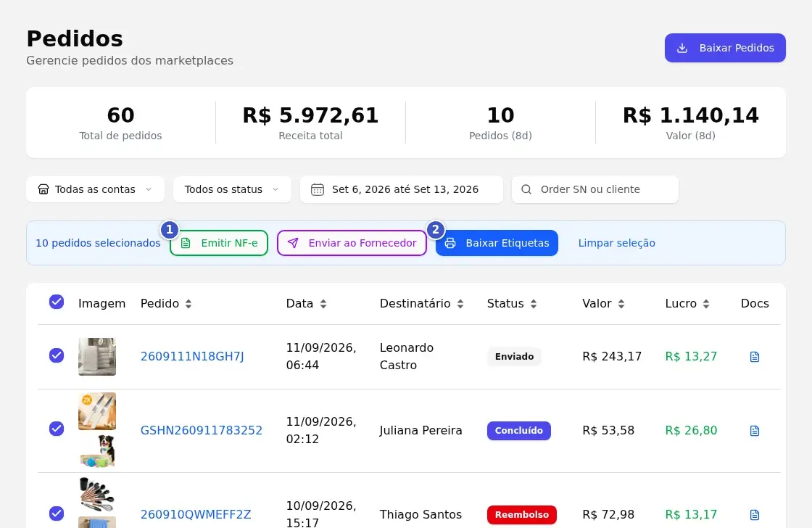The height and width of the screenshot is (528, 812).
Task: Sort table by Data column arrows
Action: click(323, 304)
